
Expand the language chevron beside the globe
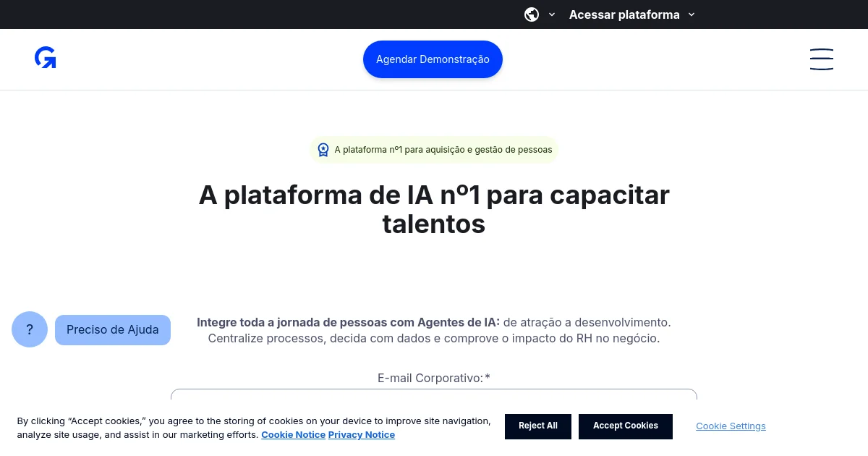click(552, 14)
